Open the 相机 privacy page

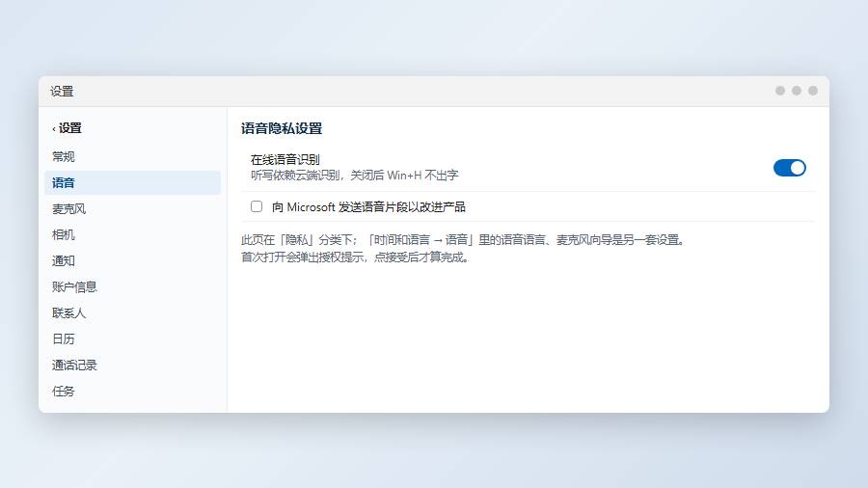(x=132, y=234)
